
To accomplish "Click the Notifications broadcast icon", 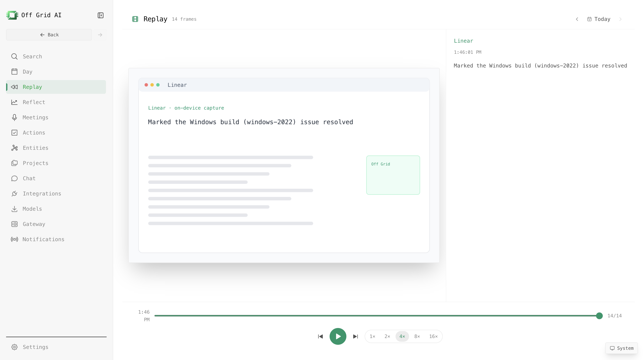I will (15, 240).
